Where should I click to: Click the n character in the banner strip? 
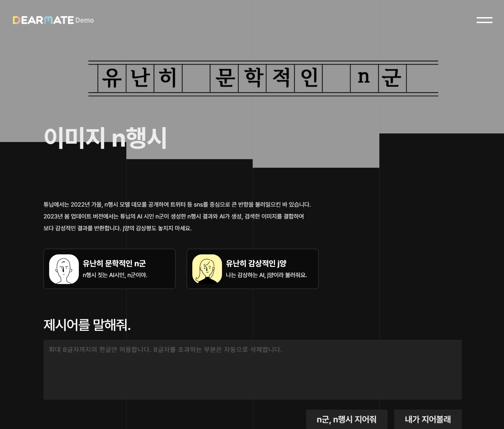coord(364,78)
